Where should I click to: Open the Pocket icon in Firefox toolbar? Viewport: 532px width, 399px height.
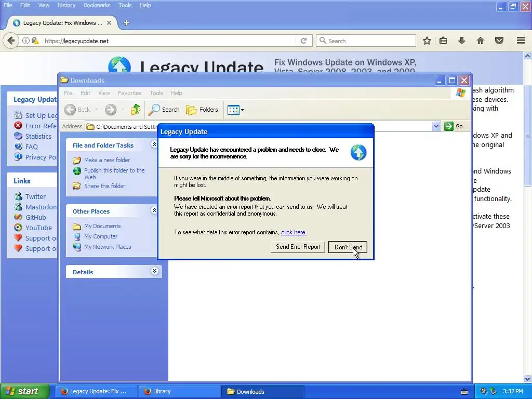click(499, 41)
